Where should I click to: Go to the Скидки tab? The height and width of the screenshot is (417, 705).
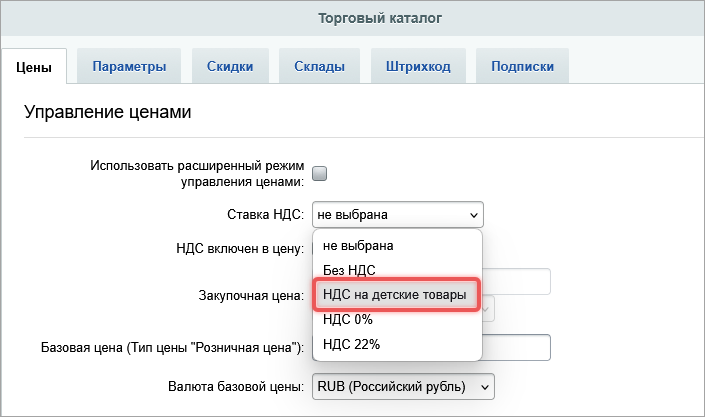[229, 67]
